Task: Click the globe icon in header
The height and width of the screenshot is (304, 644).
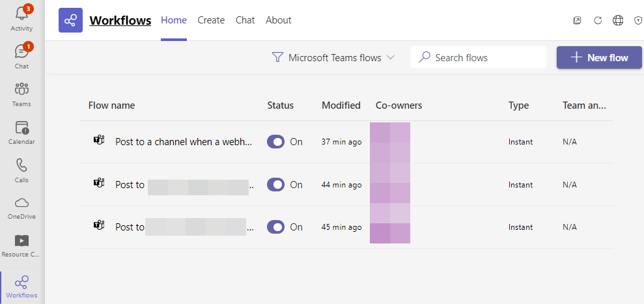Action: point(618,21)
